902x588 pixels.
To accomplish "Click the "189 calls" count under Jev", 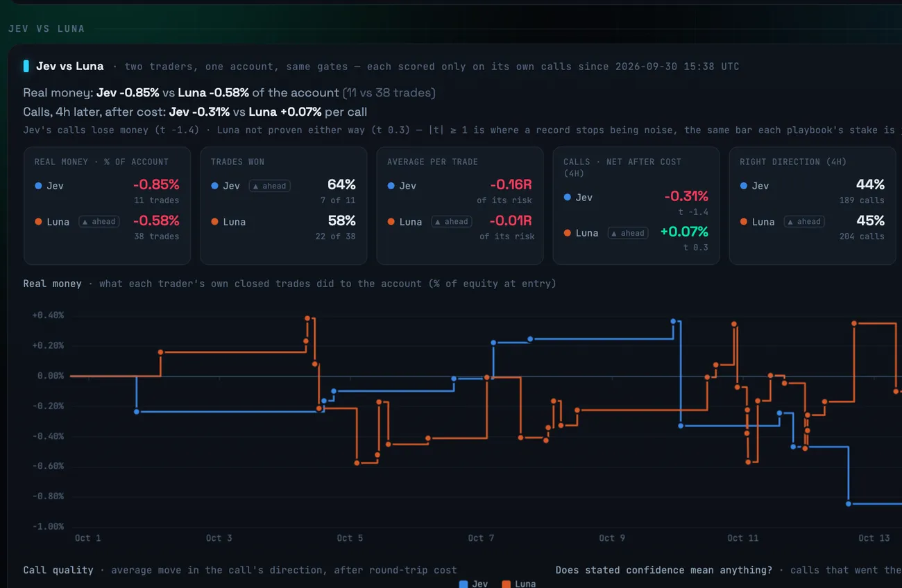I will point(862,200).
